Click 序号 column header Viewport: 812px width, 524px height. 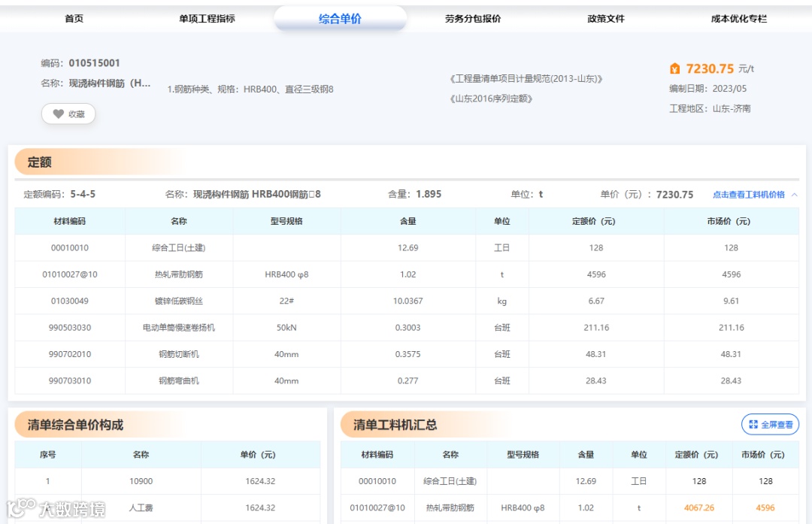click(x=47, y=455)
